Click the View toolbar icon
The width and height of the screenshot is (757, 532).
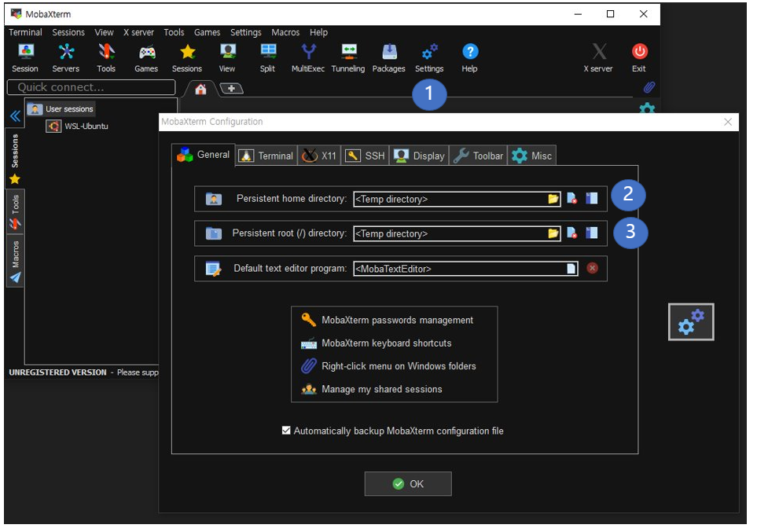(227, 58)
